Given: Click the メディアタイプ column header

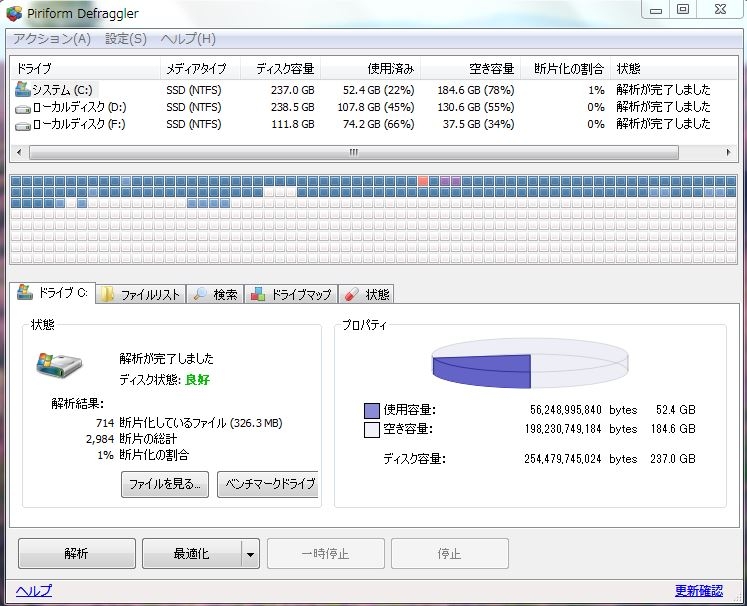Looking at the screenshot, I should coord(200,69).
